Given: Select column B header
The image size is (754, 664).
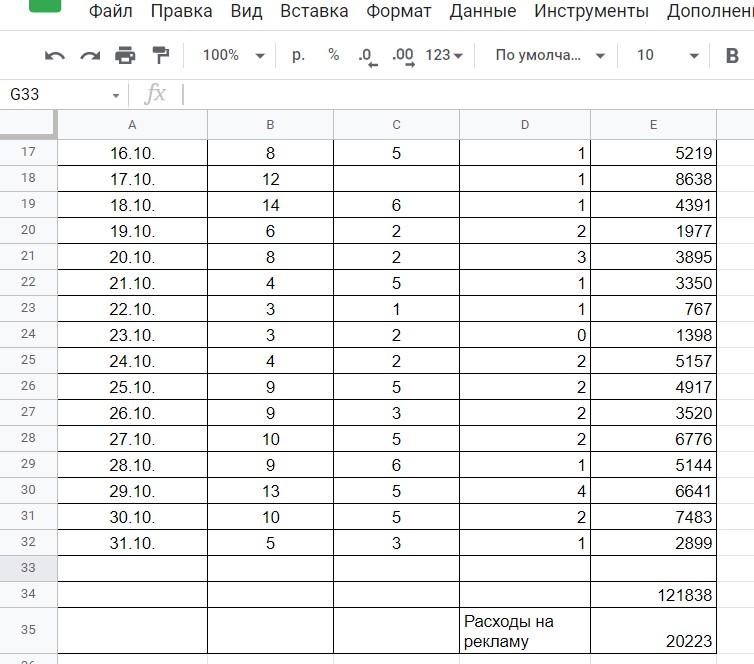Looking at the screenshot, I should pos(270,125).
